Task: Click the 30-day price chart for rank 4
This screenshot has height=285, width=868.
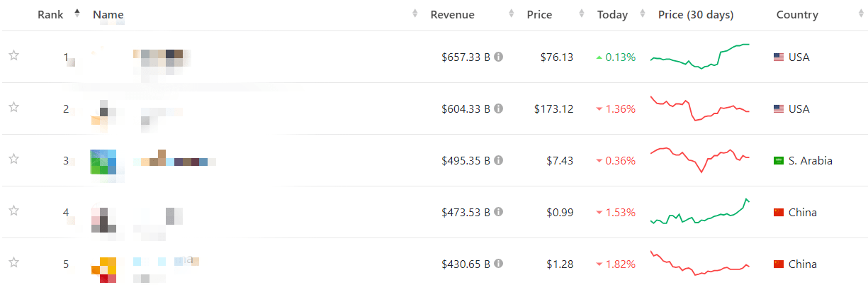Action: click(x=700, y=212)
